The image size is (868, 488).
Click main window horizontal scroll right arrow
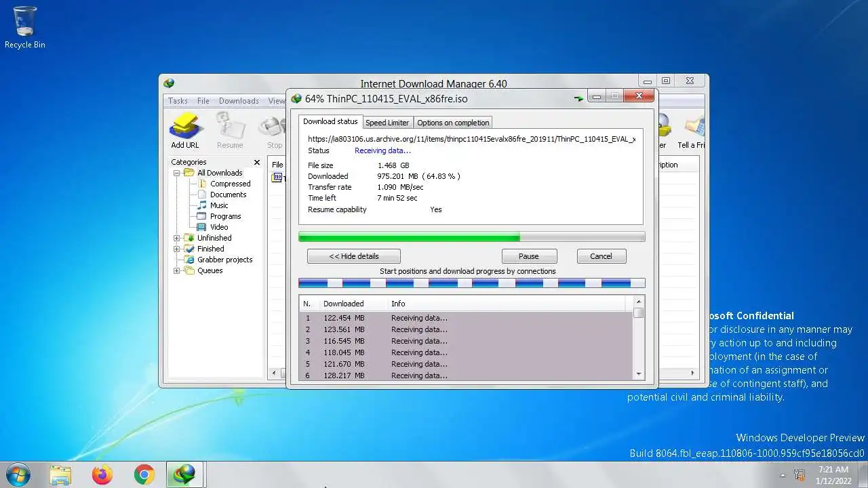(693, 373)
